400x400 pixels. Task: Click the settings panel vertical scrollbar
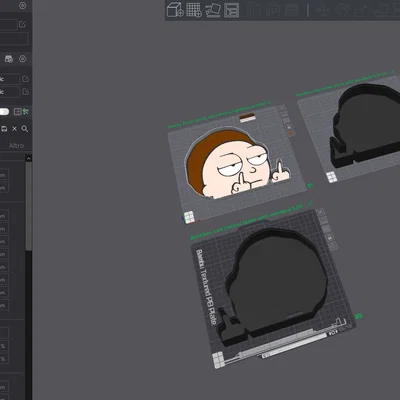(x=29, y=206)
